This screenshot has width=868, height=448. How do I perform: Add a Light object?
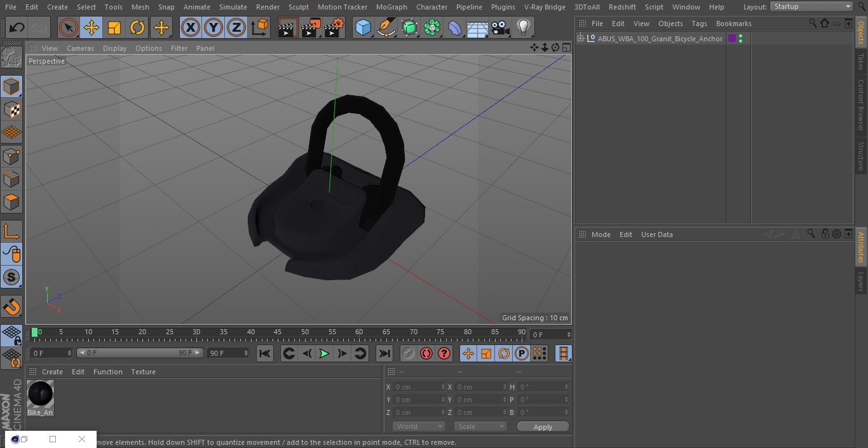[x=524, y=28]
